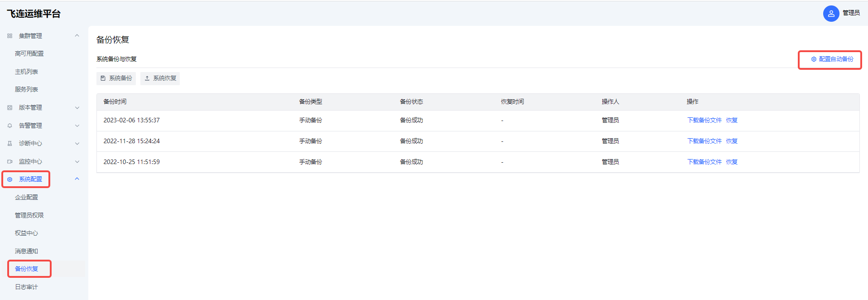Select the 诊断中心 menu label
Screen dimensions: 868x300
coord(30,144)
